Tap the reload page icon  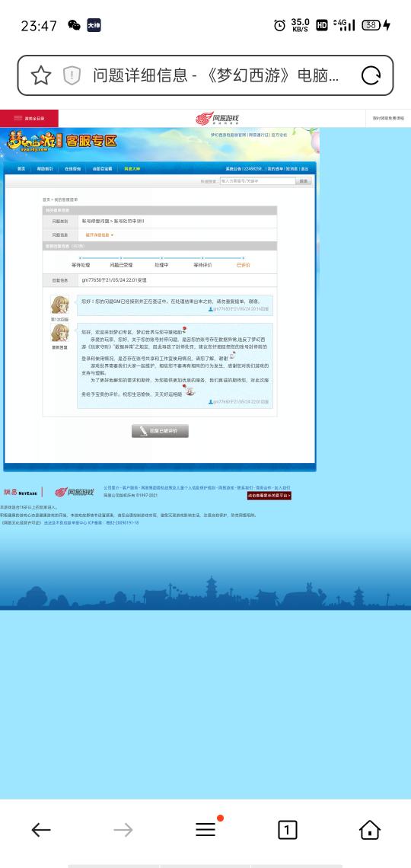click(x=371, y=75)
